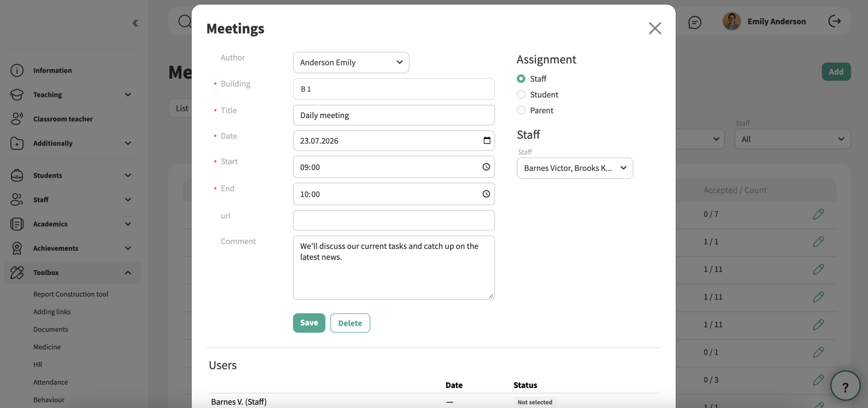This screenshot has width=868, height=408.
Task: Click the logout icon next to Emily Anderson
Action: 835,21
